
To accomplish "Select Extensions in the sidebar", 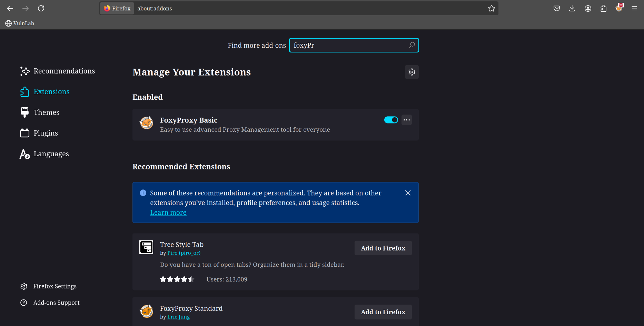I will click(45, 92).
